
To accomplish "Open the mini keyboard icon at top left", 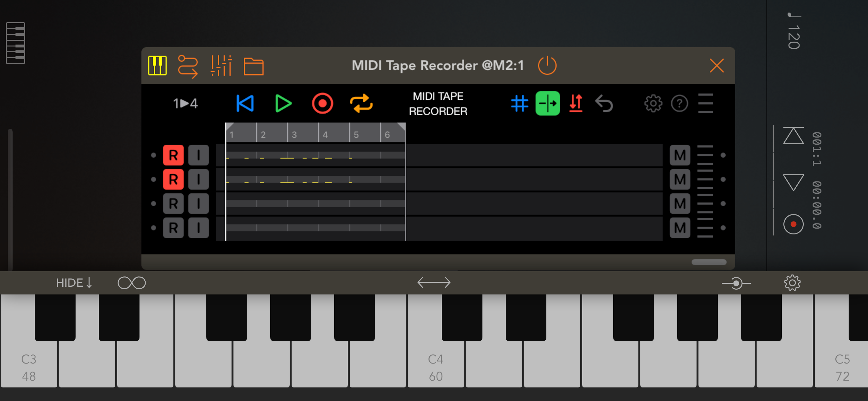I will tap(15, 43).
